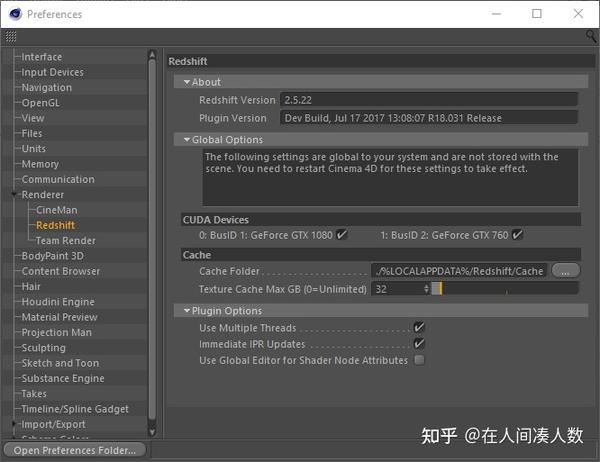Click scroll down arrow of category list
600x462 pixels.
pos(152,433)
